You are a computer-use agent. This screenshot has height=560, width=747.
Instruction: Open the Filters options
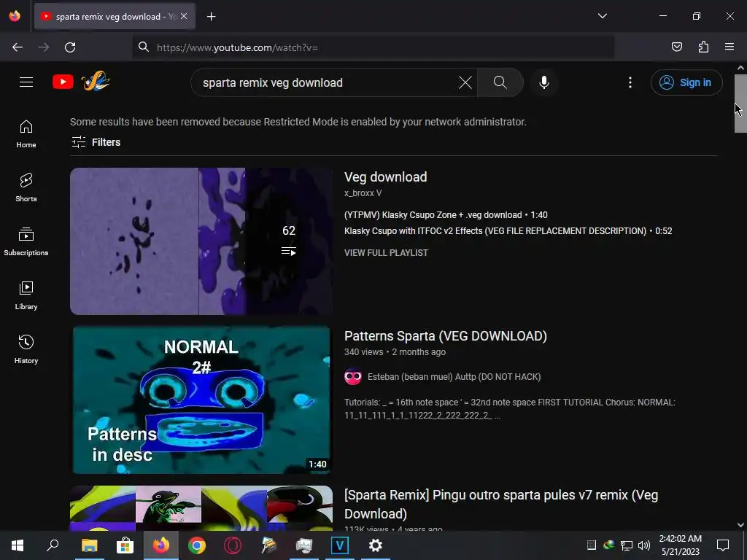point(96,142)
